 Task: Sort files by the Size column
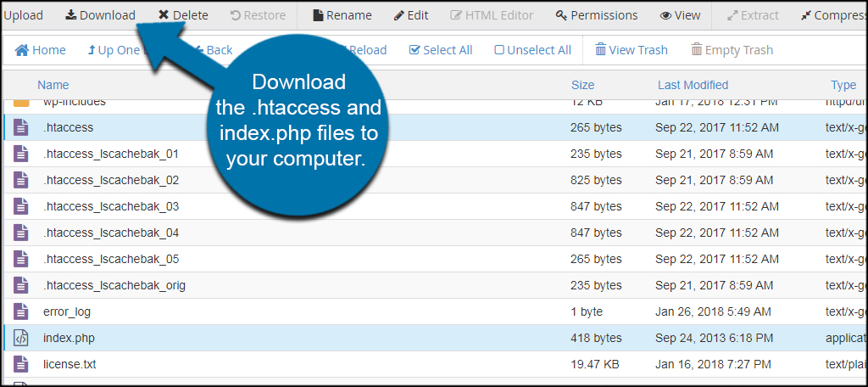(x=583, y=85)
